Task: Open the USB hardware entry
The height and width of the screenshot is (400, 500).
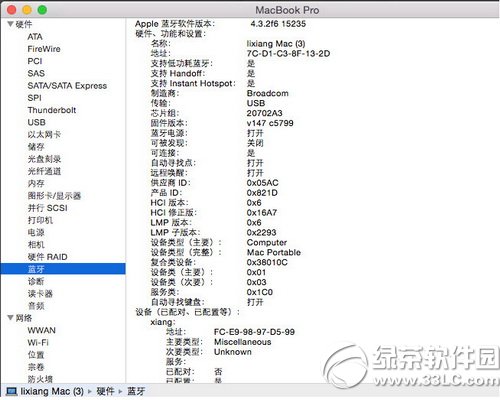Action: [x=36, y=122]
